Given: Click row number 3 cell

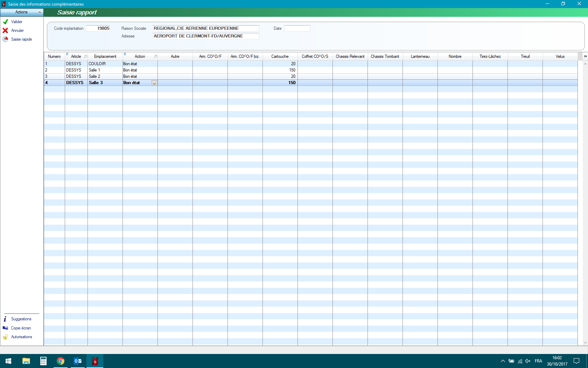Looking at the screenshot, I should pyautogui.click(x=54, y=76).
